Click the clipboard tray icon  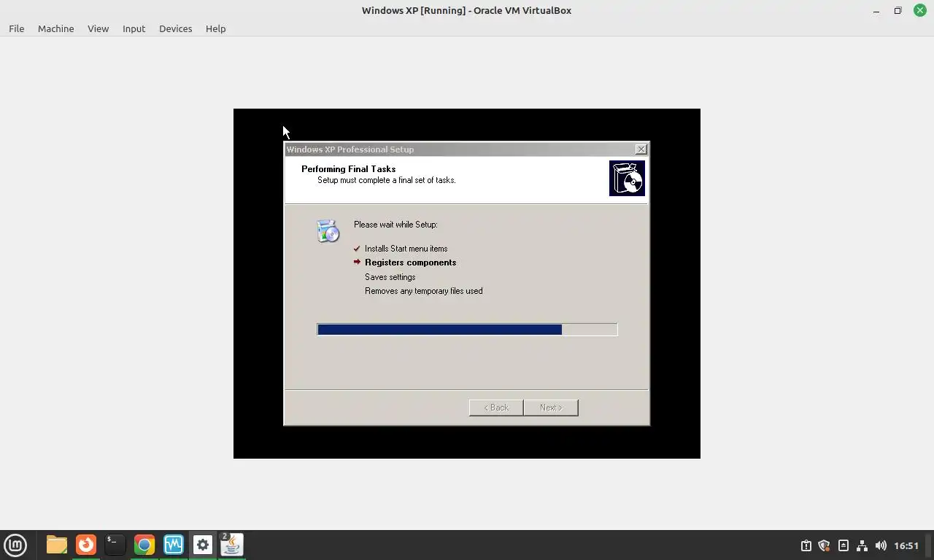(806, 545)
